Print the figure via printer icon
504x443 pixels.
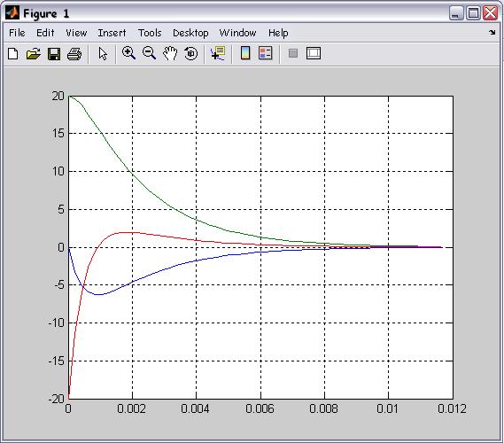pyautogui.click(x=74, y=54)
